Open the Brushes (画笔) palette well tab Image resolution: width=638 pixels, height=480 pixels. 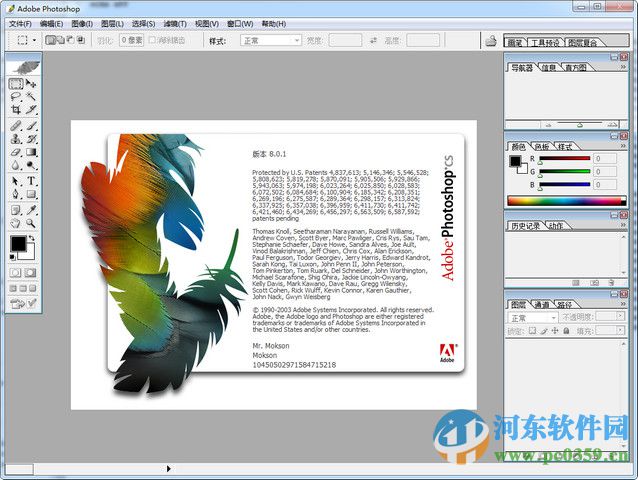click(x=515, y=42)
